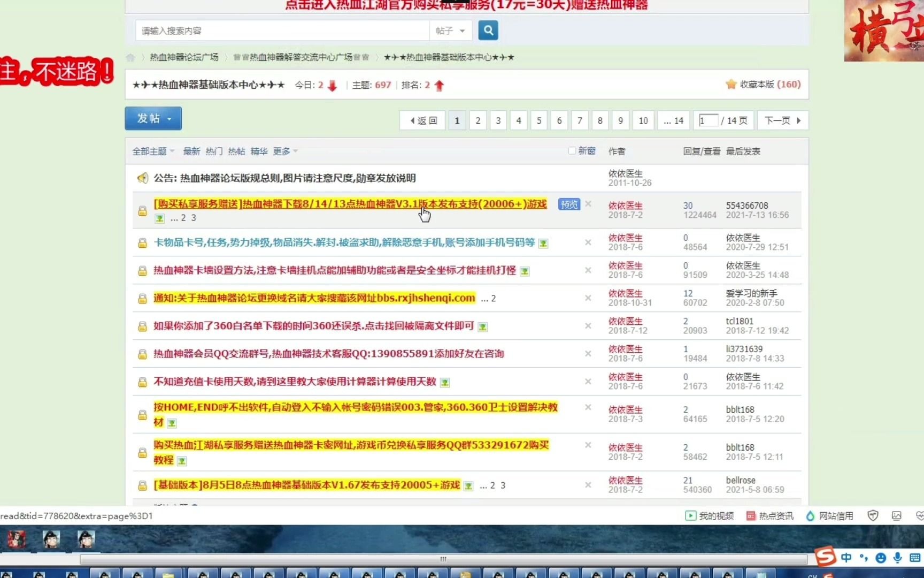Click the 收藏本版 star icon
This screenshot has width=924, height=578.
click(x=731, y=84)
